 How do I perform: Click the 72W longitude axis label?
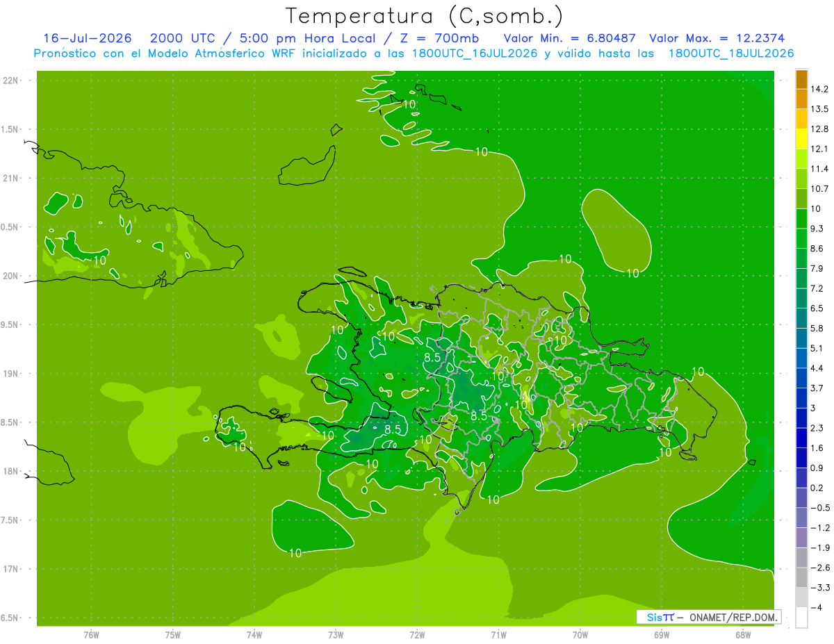[x=417, y=634]
